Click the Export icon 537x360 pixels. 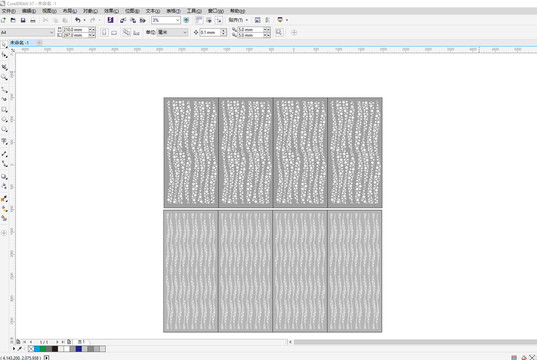tap(133, 20)
